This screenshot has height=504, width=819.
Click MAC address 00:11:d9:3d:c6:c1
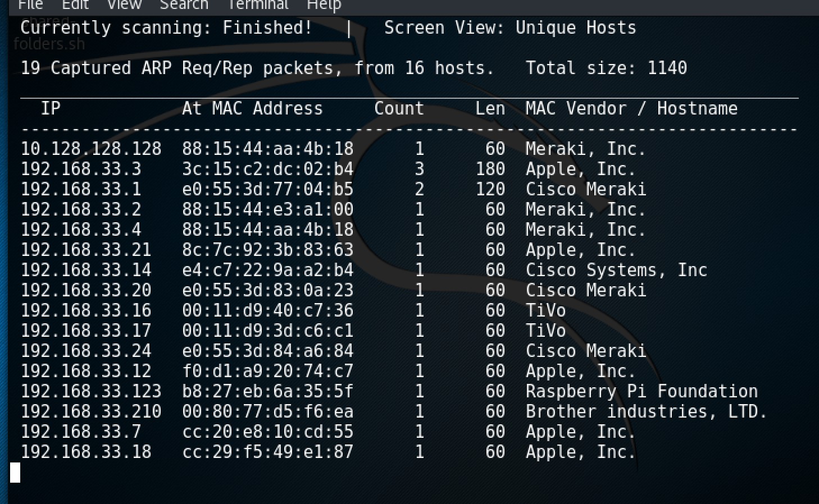268,331
